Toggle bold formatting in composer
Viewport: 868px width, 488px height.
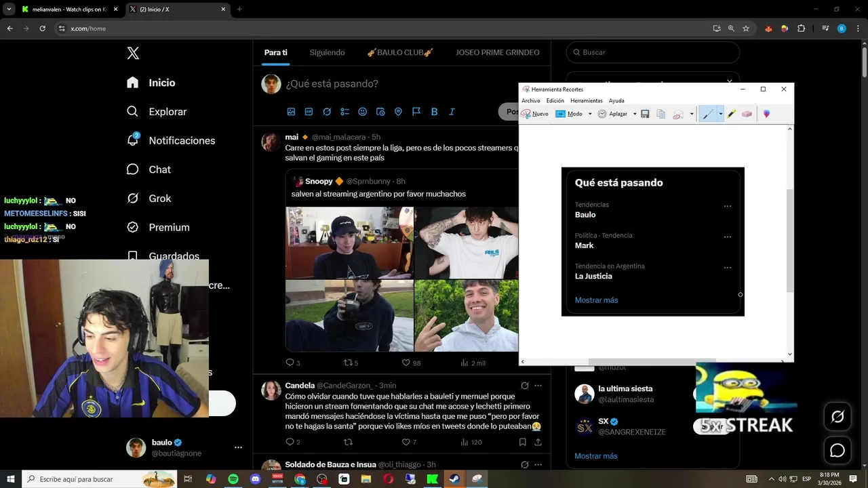[434, 112]
